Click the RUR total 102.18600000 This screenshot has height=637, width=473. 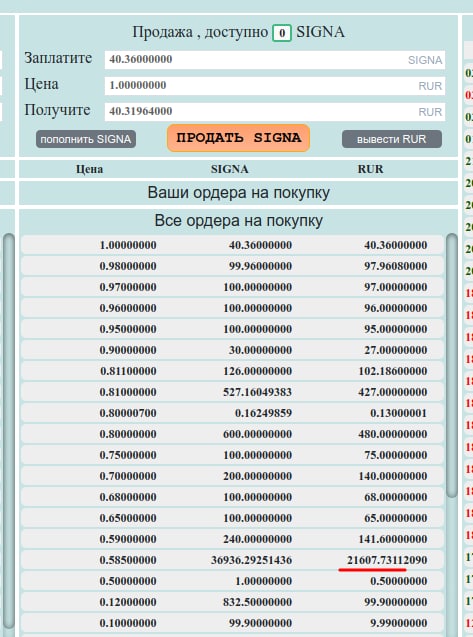point(393,371)
